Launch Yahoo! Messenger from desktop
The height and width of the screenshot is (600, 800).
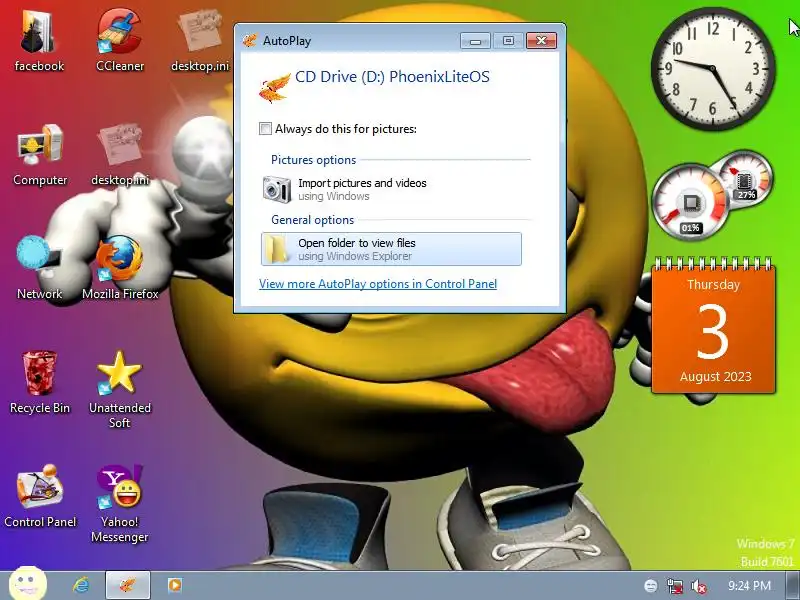coord(120,504)
